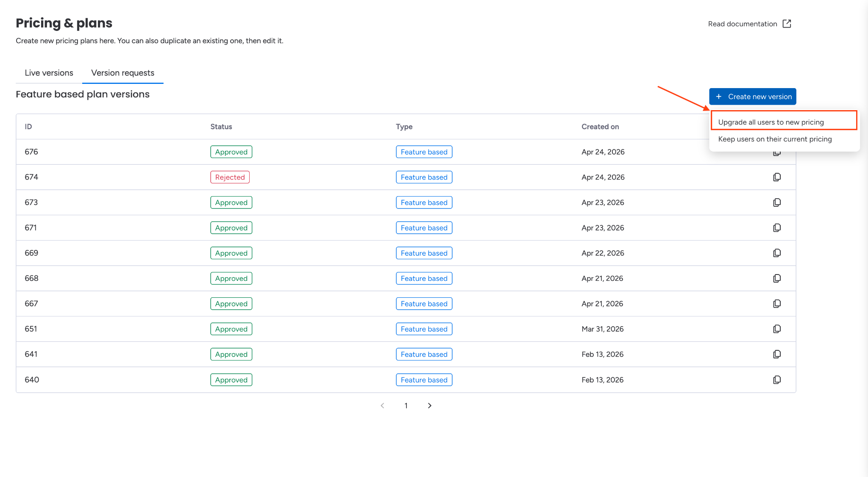The width and height of the screenshot is (868, 477).
Task: Click the Create new version button
Action: pos(752,97)
